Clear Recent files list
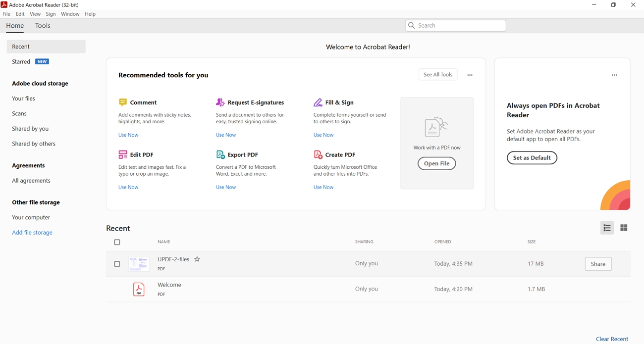Viewport: 644px width, 344px height. [612, 339]
